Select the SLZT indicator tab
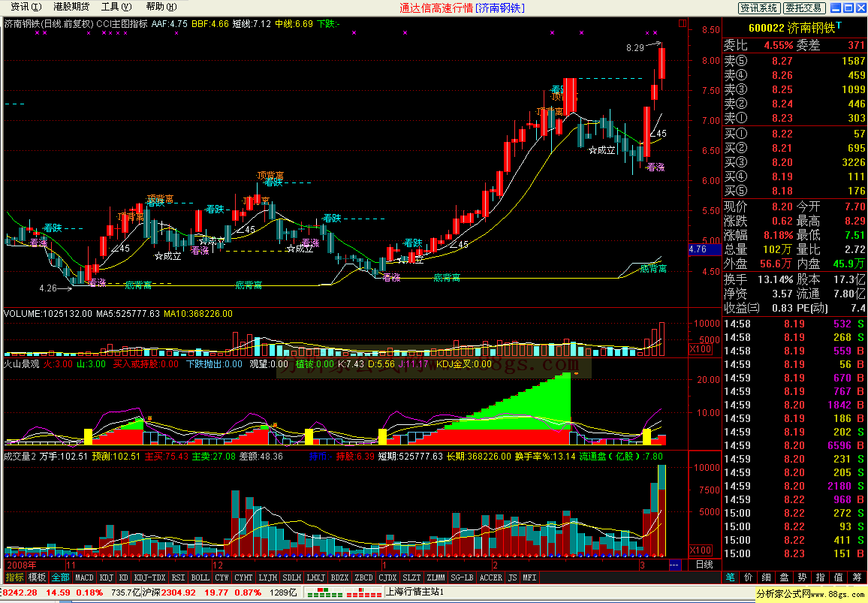 [411, 577]
